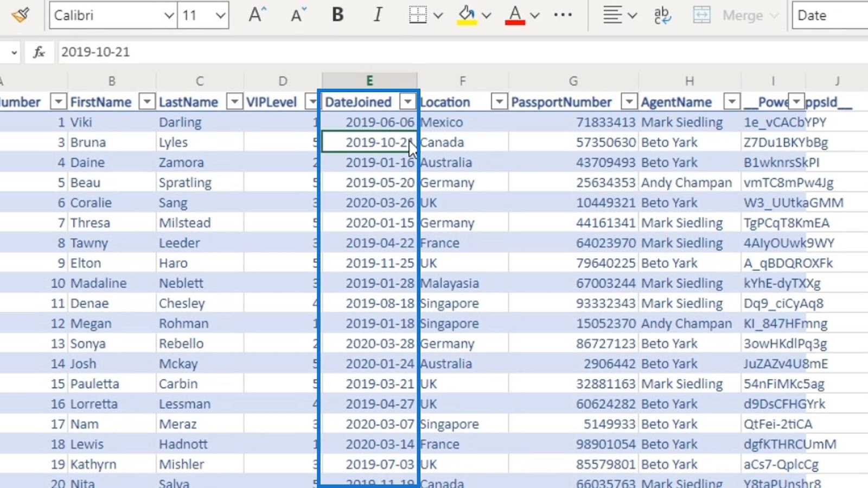
Task: Decrease font size with the shrink-font icon
Action: (298, 15)
